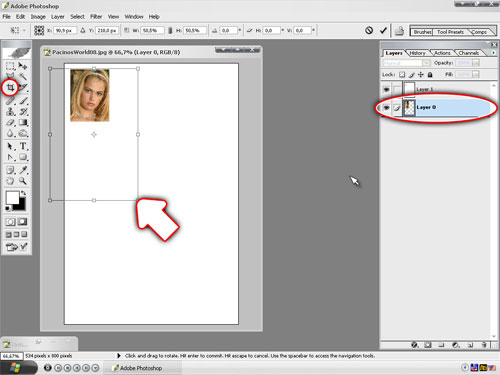Viewport: 500px width, 375px height.
Task: Toggle lock position
Action: tap(421, 74)
